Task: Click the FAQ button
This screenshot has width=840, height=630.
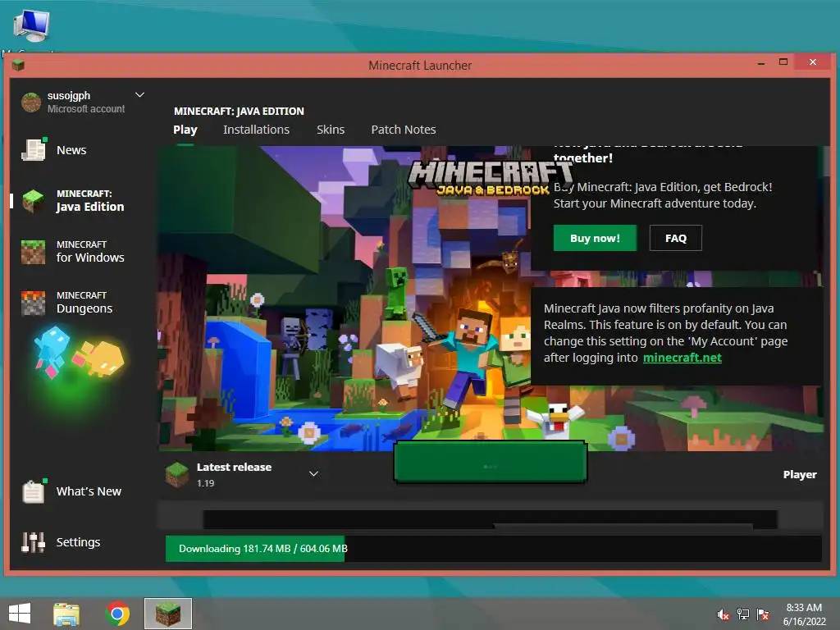Action: coord(676,238)
